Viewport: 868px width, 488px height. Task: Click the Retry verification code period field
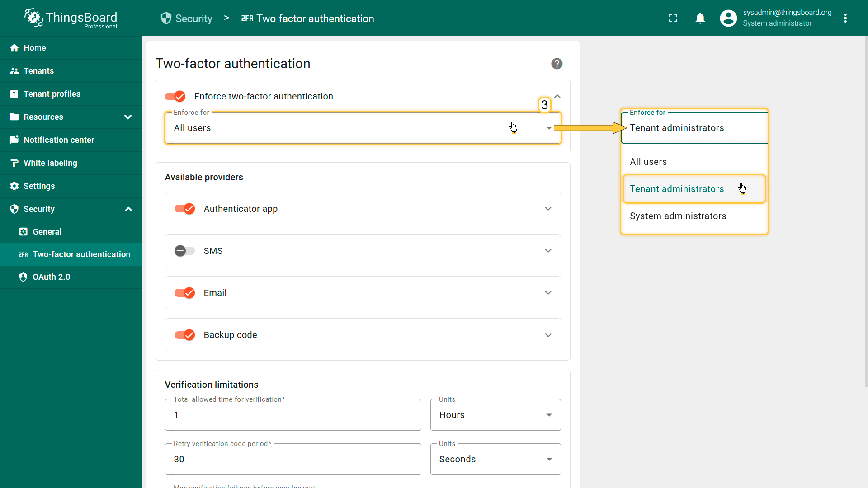point(292,459)
